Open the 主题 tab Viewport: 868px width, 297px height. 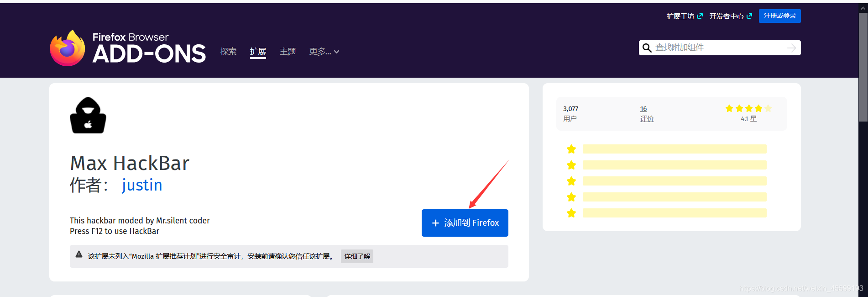(288, 52)
